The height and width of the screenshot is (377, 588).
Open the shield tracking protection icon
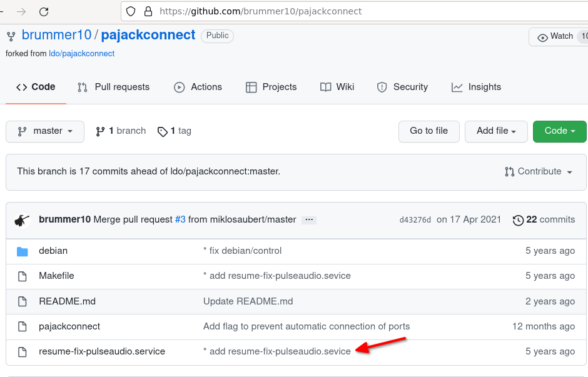point(131,12)
